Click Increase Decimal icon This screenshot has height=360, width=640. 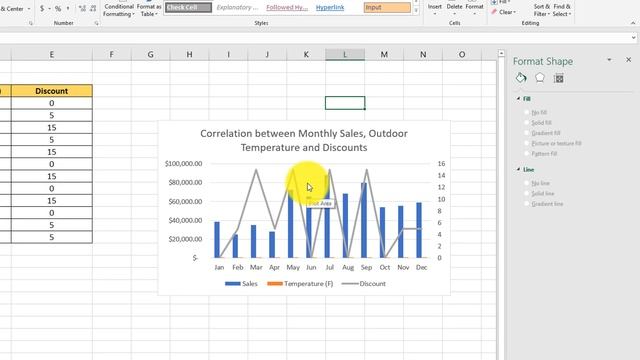(x=82, y=8)
